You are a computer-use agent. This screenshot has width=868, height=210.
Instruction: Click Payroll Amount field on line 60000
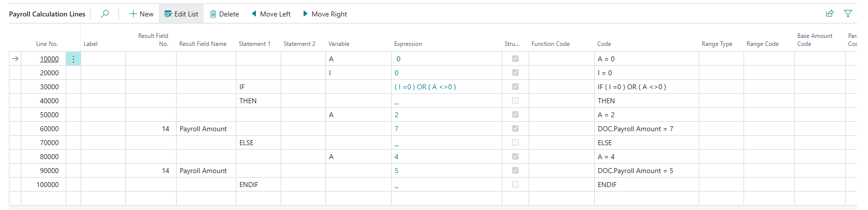203,129
